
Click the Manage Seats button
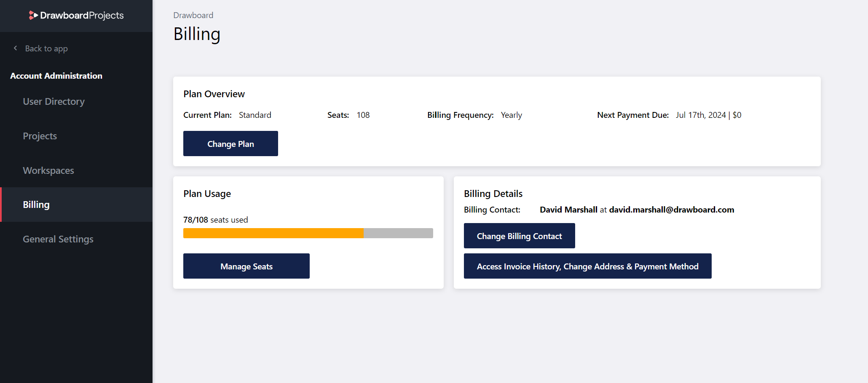coord(246,266)
